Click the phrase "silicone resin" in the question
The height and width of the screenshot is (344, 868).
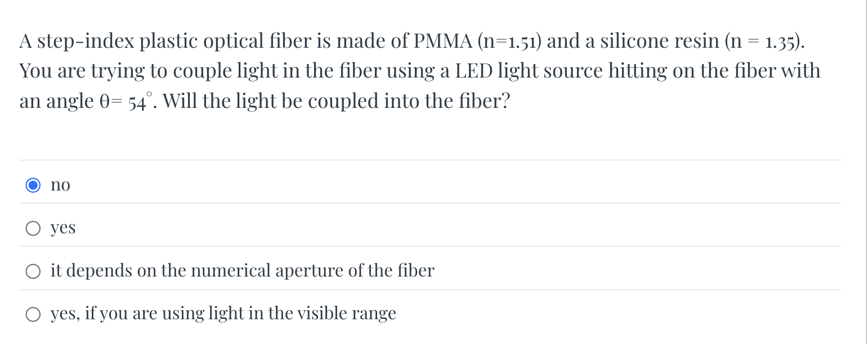[659, 40]
